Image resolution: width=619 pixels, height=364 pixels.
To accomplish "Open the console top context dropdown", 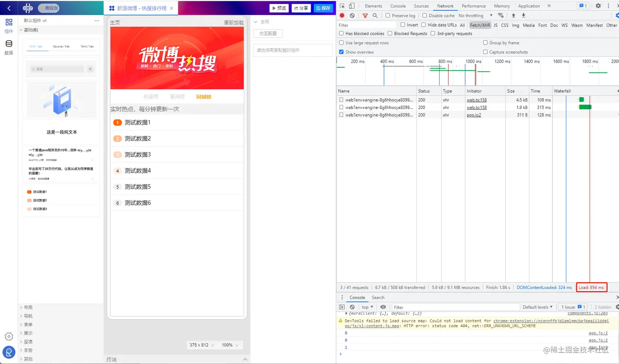I will point(367,307).
